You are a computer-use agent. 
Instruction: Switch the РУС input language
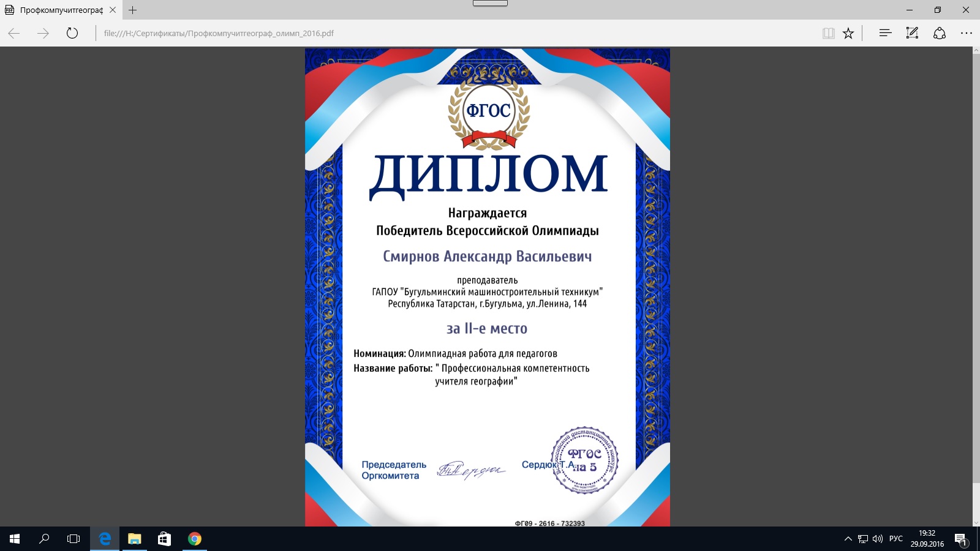coord(896,539)
